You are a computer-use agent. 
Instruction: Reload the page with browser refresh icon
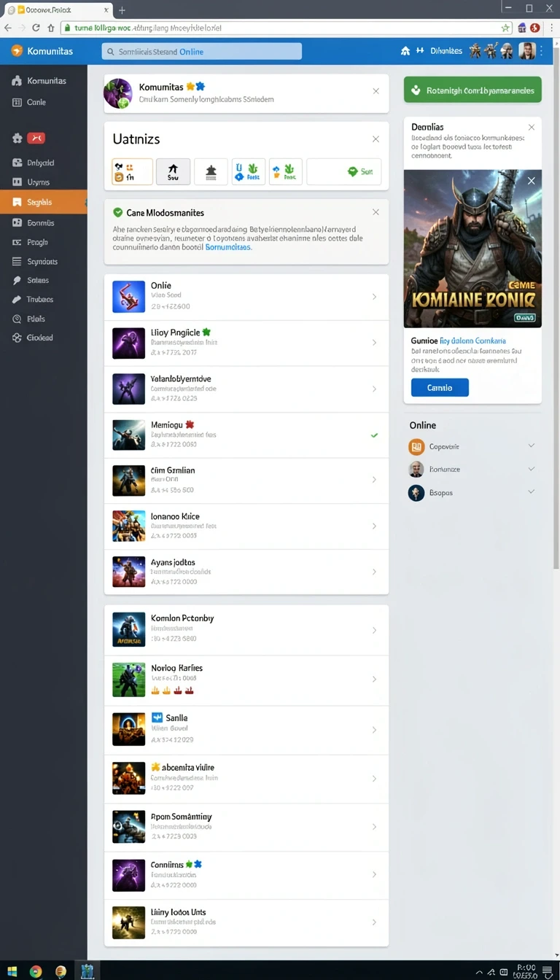(x=36, y=28)
